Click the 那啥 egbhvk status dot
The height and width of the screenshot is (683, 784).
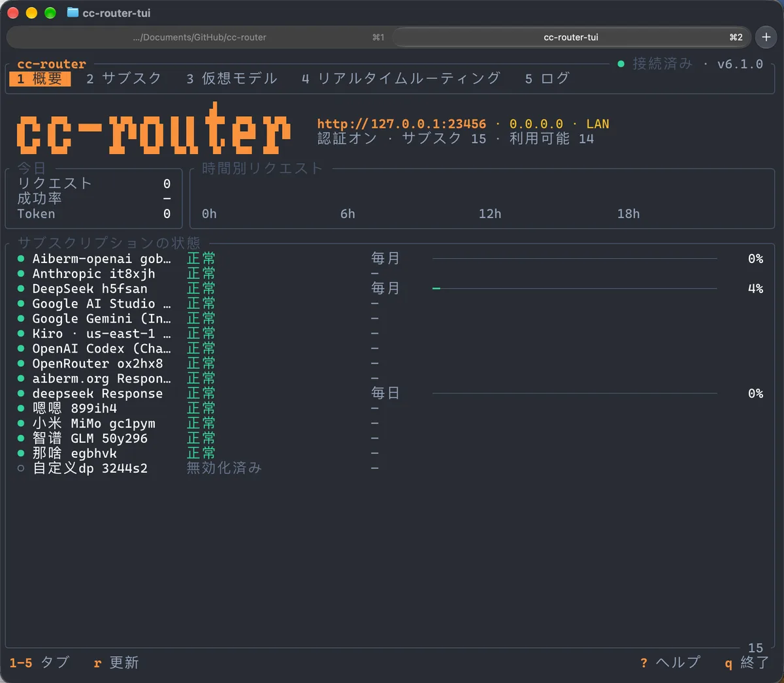tap(21, 453)
